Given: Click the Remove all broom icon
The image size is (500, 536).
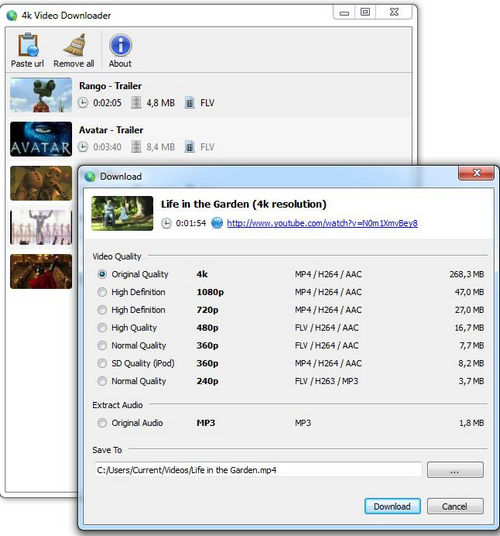Looking at the screenshot, I should (75, 44).
